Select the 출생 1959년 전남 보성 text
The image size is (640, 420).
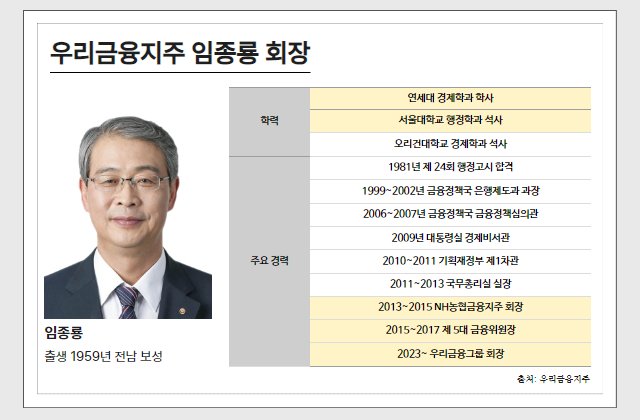(103, 357)
